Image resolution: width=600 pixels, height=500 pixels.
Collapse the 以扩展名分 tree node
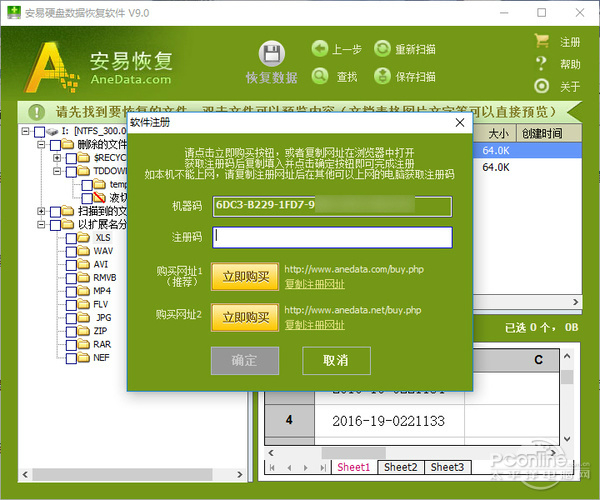tap(41, 224)
